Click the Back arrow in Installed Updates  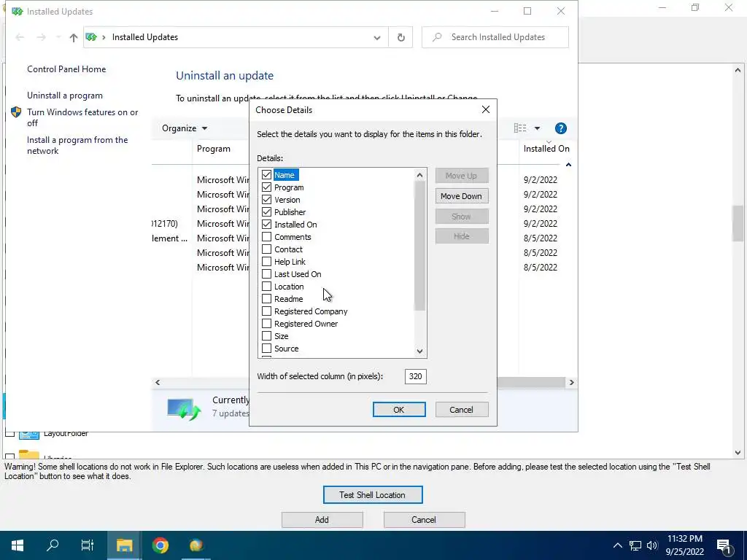[x=20, y=37]
